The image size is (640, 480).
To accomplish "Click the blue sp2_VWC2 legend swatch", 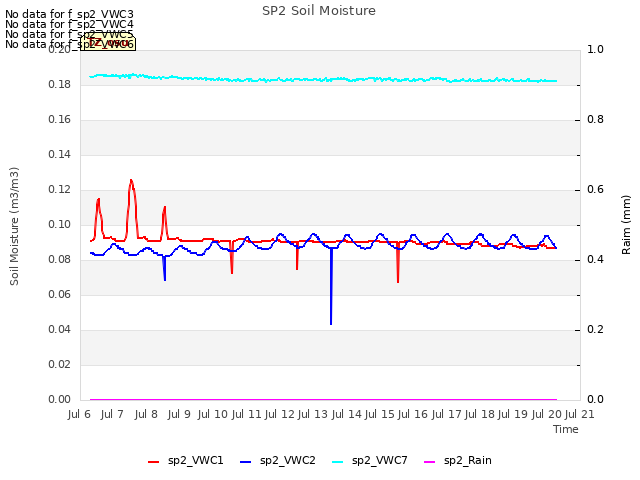I will coord(245,462).
